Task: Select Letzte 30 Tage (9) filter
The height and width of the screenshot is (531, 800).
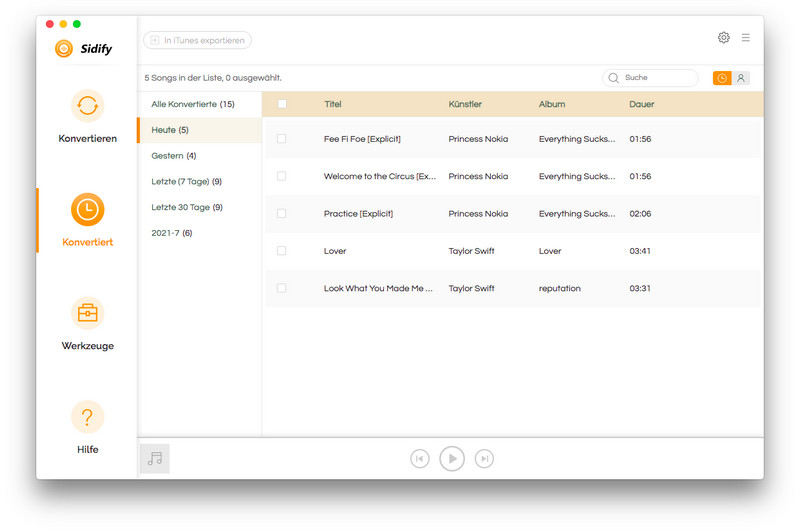Action: 199,207
